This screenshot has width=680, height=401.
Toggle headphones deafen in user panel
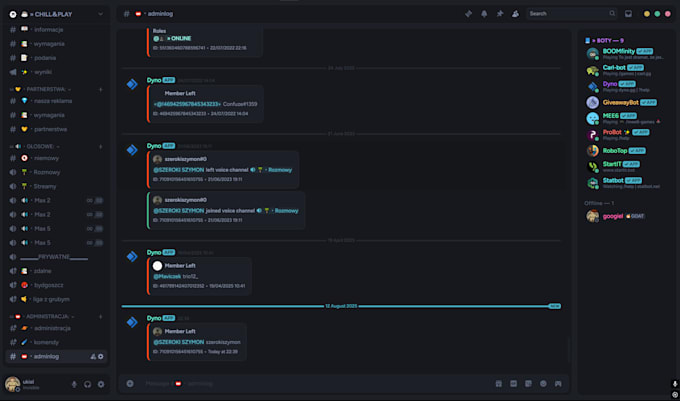pyautogui.click(x=88, y=384)
